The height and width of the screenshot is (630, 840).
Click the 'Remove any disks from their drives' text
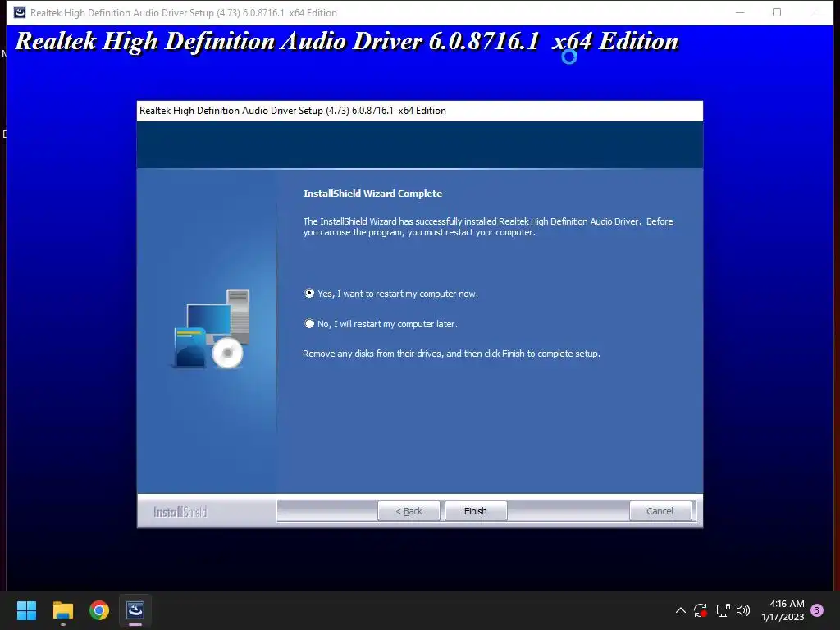pyautogui.click(x=451, y=354)
